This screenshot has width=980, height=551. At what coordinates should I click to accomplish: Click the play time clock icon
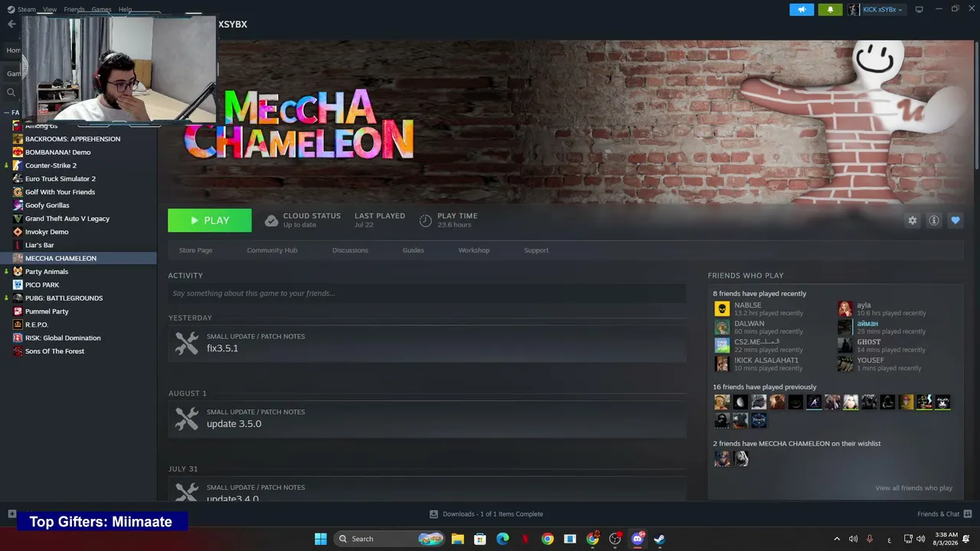coord(426,220)
